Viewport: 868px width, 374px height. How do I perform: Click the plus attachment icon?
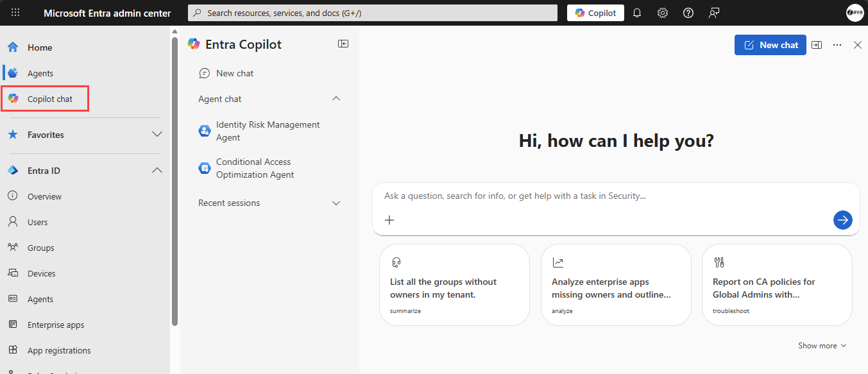point(389,220)
